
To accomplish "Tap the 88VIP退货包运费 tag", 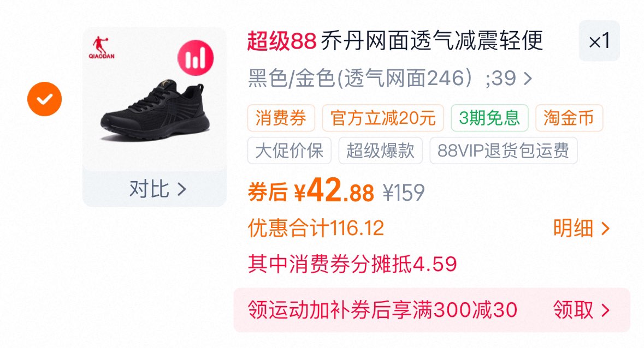I will 504,151.
